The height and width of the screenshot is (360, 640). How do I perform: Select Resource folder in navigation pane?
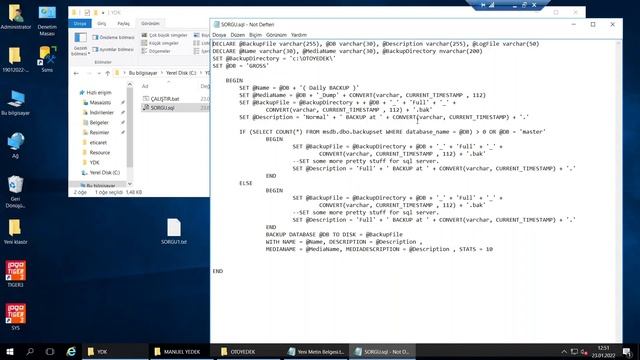(x=96, y=153)
